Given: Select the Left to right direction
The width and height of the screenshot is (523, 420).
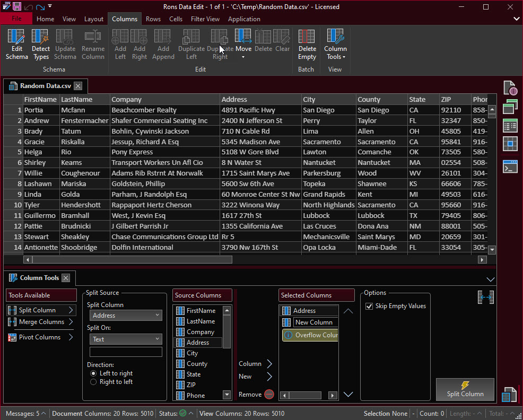Looking at the screenshot, I should [x=93, y=373].
